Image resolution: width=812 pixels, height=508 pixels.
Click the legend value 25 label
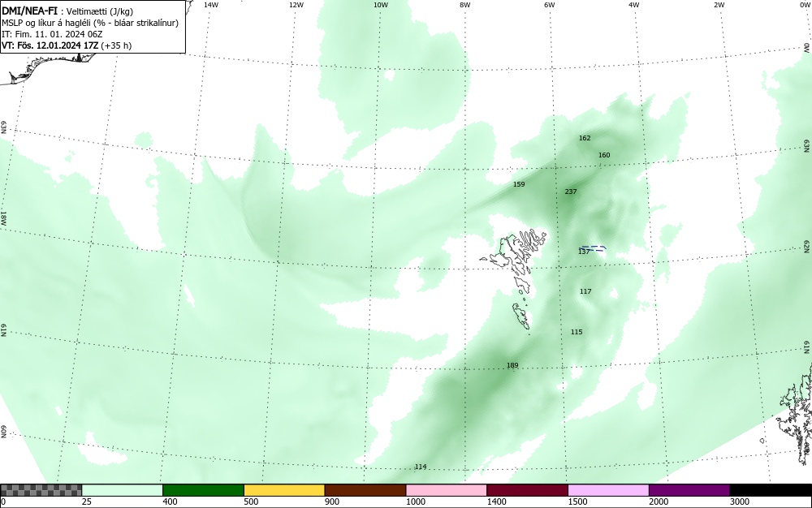coord(87,502)
